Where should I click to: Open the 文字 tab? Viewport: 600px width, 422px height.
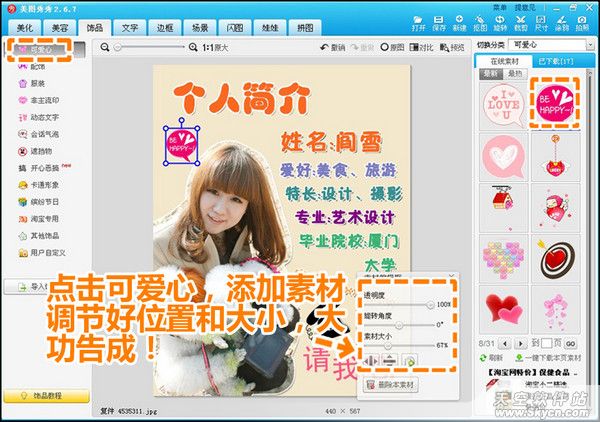click(130, 28)
